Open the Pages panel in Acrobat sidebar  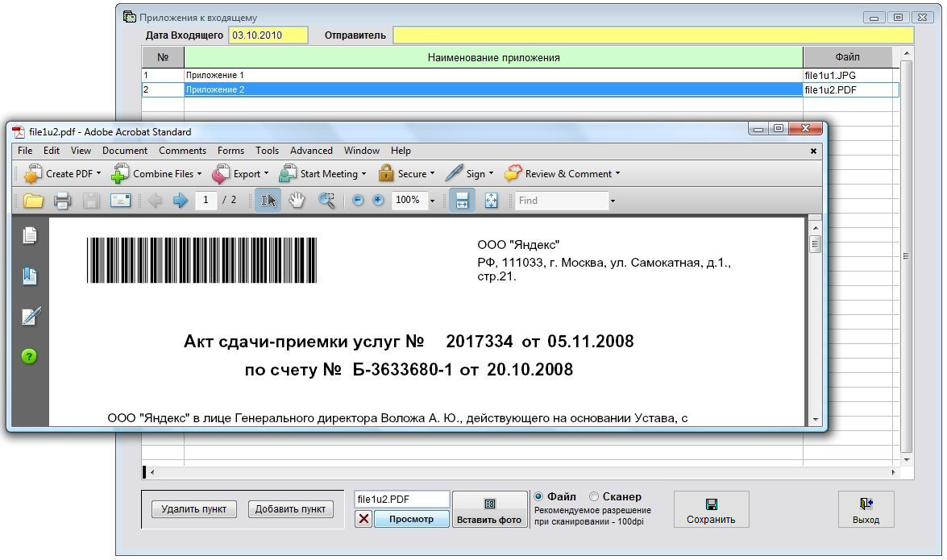click(x=30, y=235)
